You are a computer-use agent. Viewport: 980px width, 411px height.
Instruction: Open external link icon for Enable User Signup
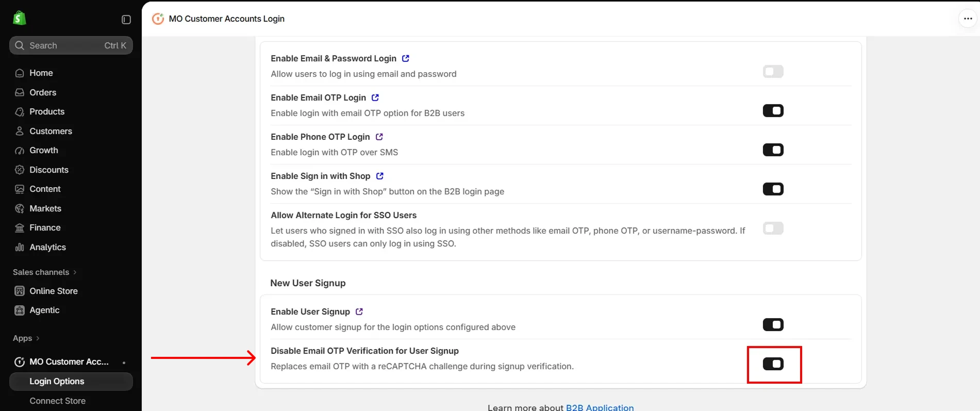click(x=359, y=311)
